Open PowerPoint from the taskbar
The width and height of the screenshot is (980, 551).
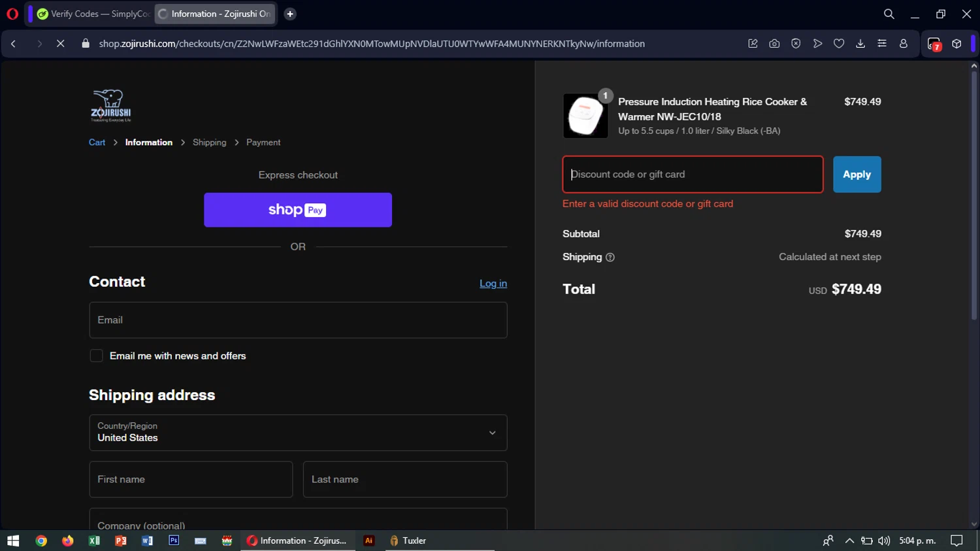tap(121, 541)
